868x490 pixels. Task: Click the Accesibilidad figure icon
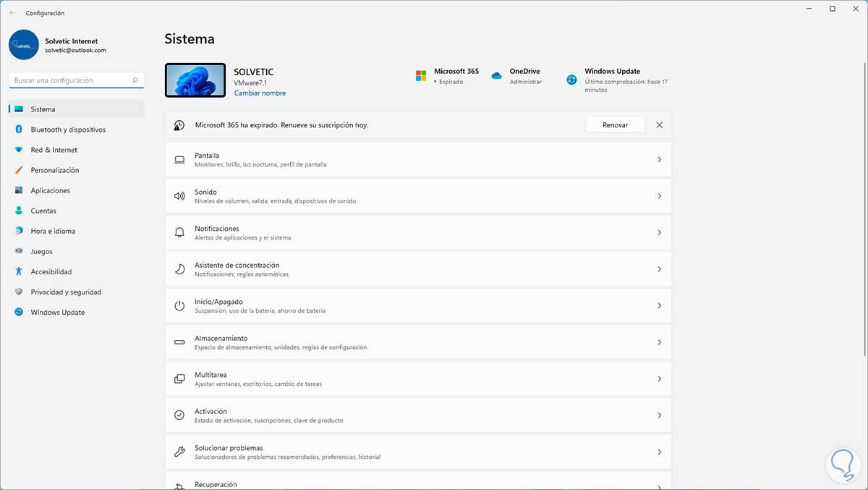[x=19, y=271]
